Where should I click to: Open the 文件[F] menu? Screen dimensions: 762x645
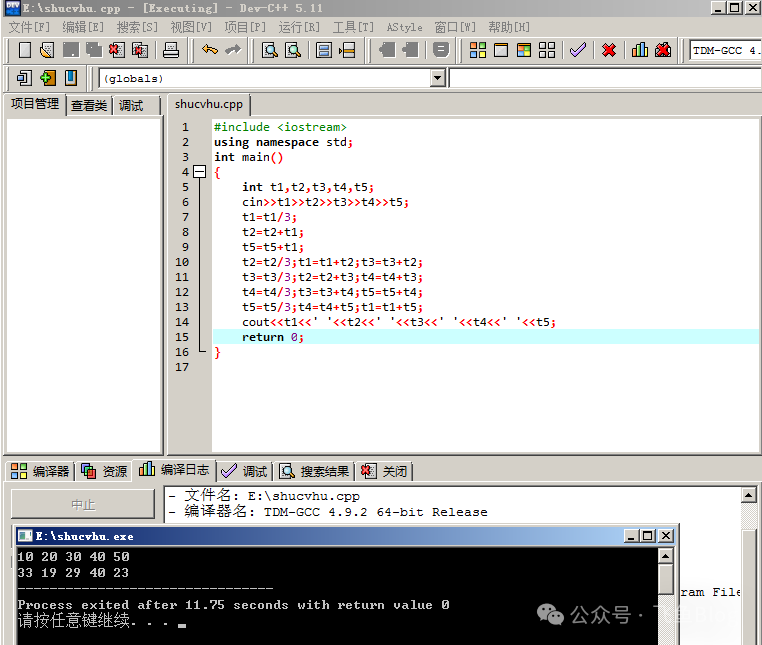click(29, 27)
